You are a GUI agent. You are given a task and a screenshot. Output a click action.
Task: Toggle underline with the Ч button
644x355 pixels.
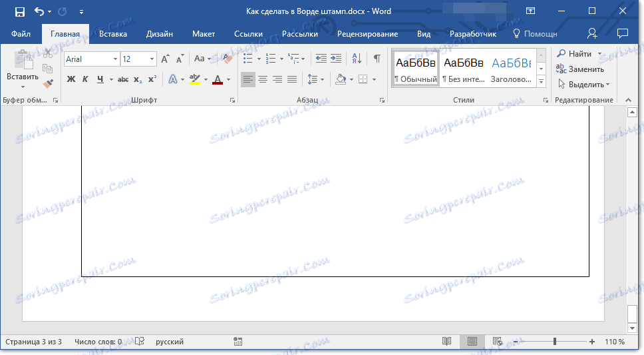click(100, 79)
